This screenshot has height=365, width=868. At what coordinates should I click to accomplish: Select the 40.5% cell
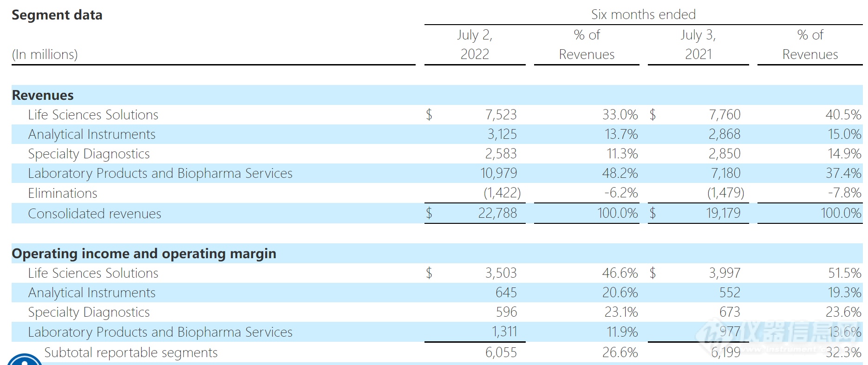pyautogui.click(x=843, y=115)
